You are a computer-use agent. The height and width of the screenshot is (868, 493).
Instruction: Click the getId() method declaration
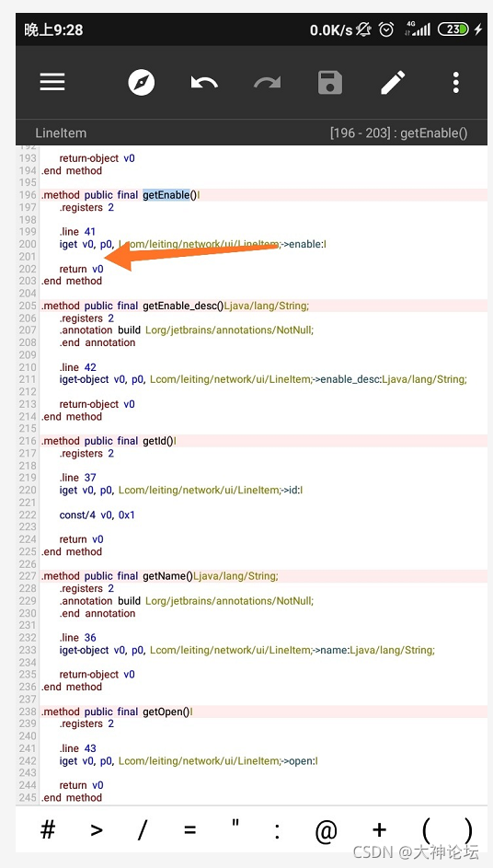pos(109,441)
